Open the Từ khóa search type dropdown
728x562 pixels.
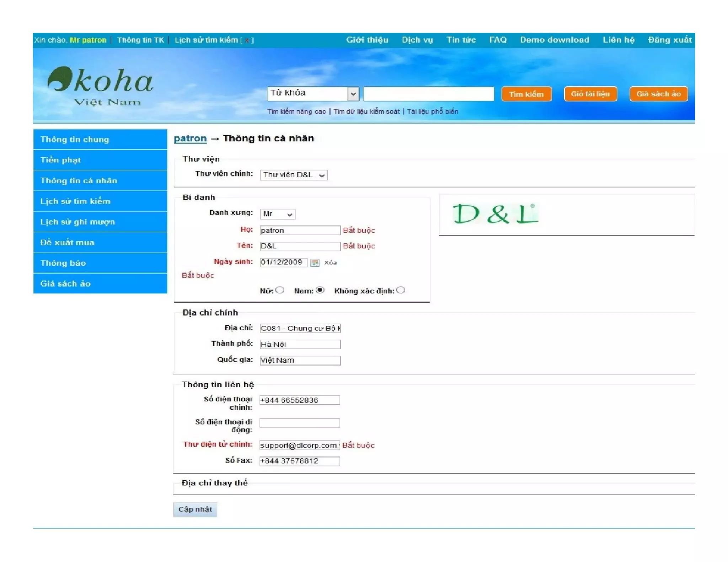pyautogui.click(x=313, y=94)
